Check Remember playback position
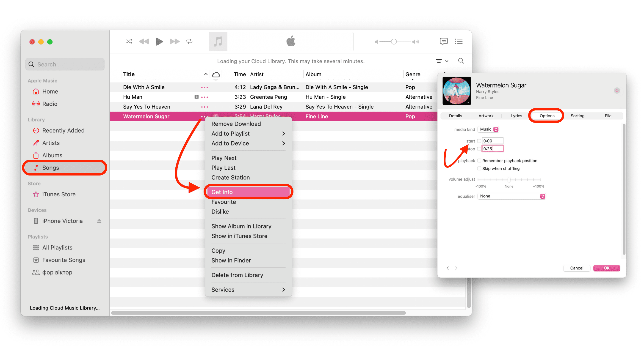 [479, 161]
